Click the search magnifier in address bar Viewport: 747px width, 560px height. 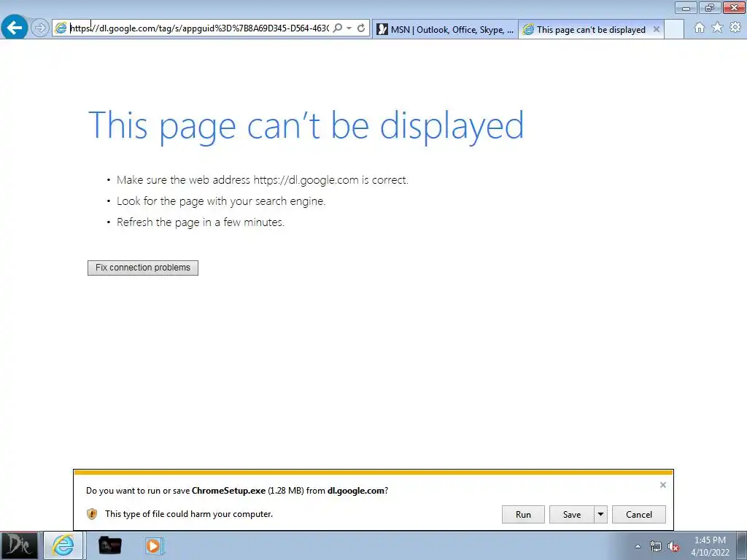click(x=337, y=28)
